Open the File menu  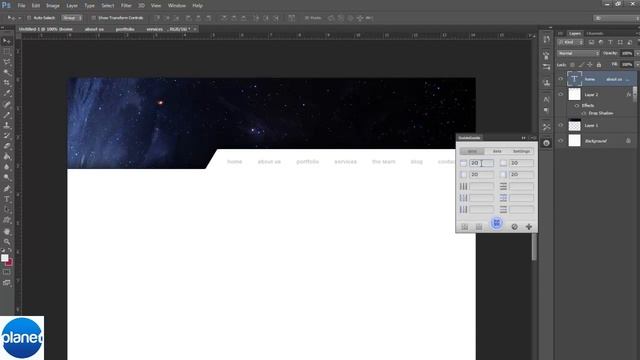tap(21, 6)
